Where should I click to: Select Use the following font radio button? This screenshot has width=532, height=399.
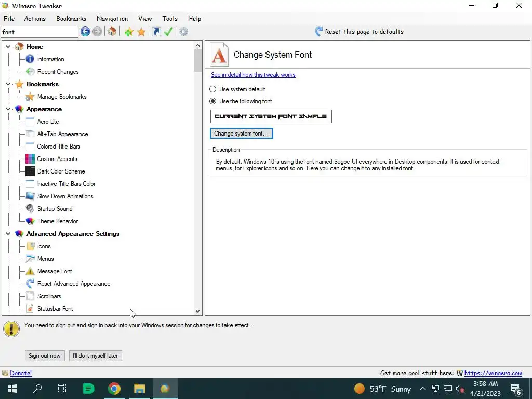(x=212, y=101)
